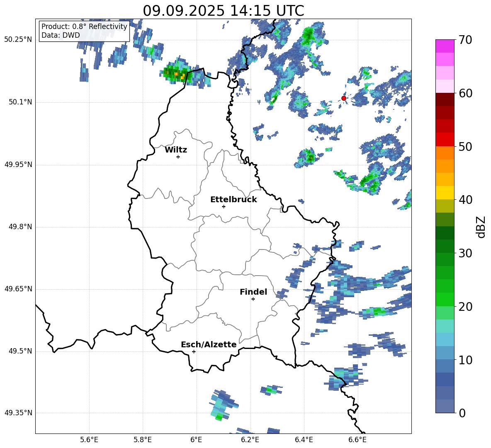Click the dBZ colorbar axis label
The height and width of the screenshot is (448, 491).
(481, 227)
